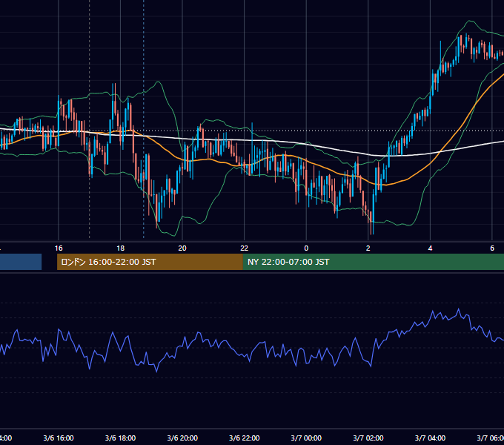Click the 3/7 02:00 date label
The width and height of the screenshot is (504, 445).
(368, 438)
